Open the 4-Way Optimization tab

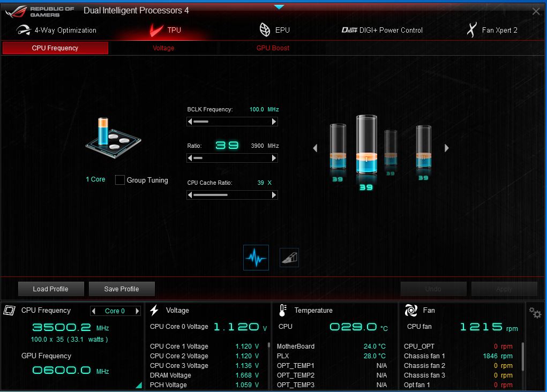point(56,30)
